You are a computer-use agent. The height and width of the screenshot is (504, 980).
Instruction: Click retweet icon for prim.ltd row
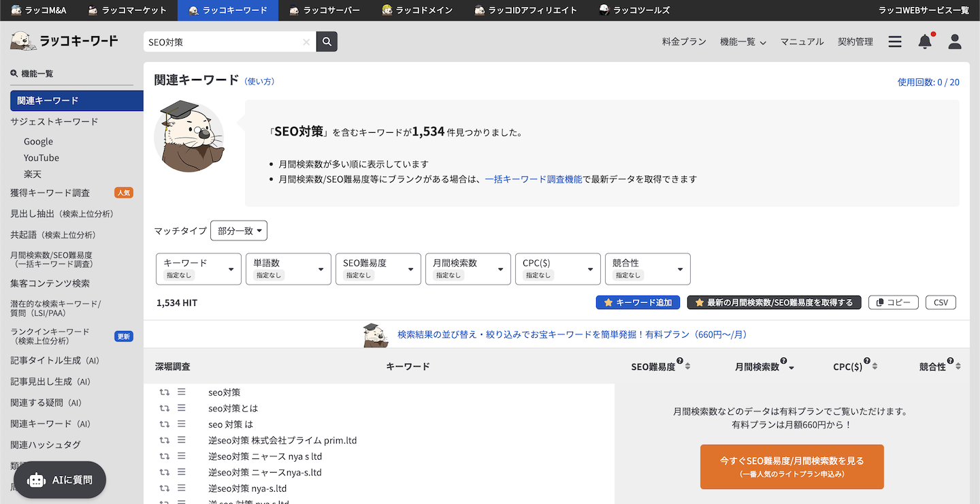tap(164, 440)
